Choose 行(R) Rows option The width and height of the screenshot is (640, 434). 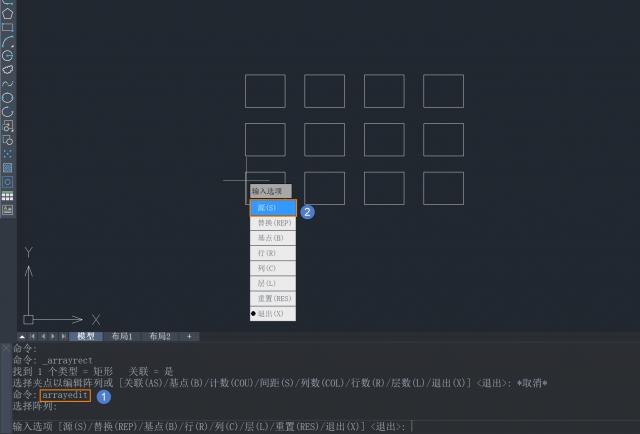(273, 253)
